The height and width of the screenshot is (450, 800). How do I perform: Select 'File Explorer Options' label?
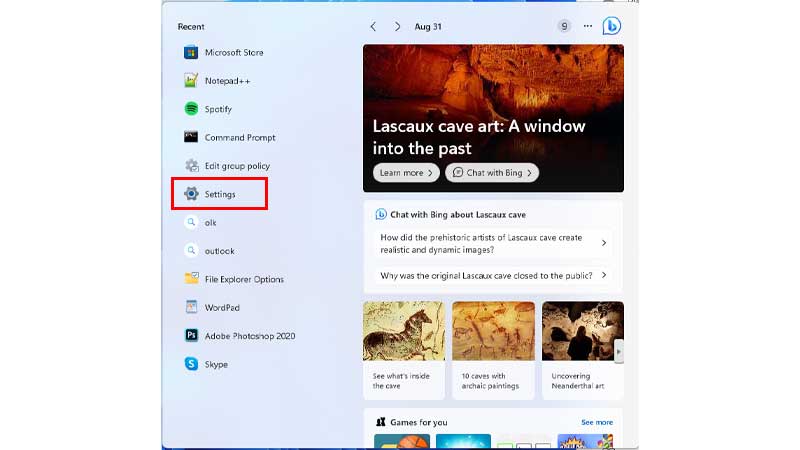point(244,279)
